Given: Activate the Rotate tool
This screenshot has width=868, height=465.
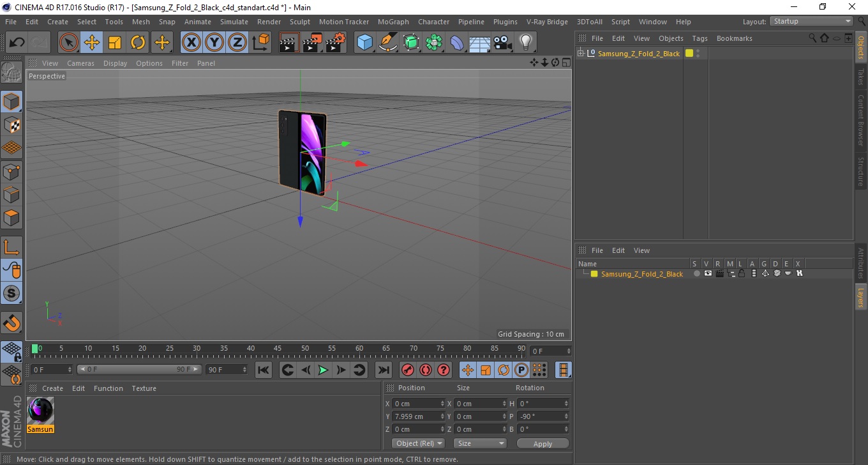Looking at the screenshot, I should pos(138,43).
